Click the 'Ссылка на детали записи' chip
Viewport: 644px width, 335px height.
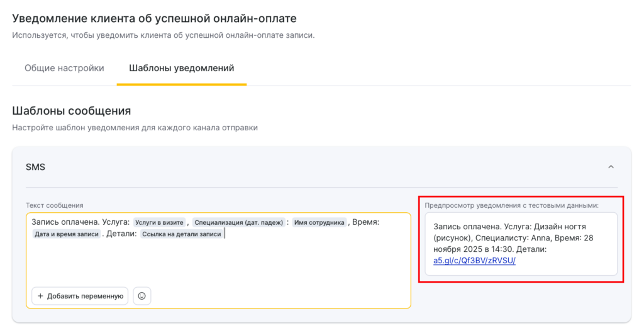click(181, 234)
